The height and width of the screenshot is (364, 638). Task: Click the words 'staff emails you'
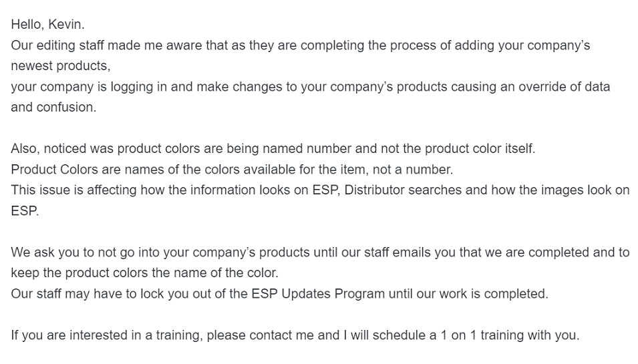410,252
